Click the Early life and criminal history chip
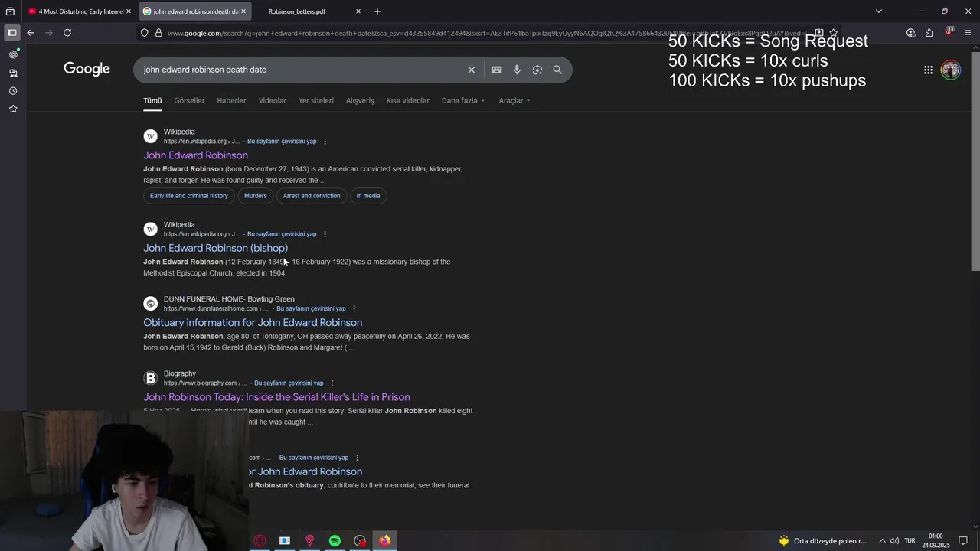Image resolution: width=980 pixels, height=551 pixels. [x=189, y=196]
